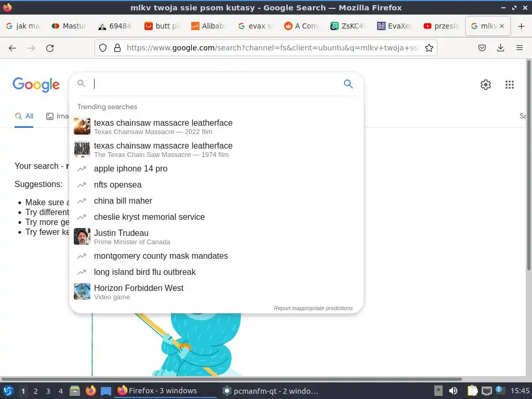This screenshot has height=399, width=532.
Task: Click into the Google search input field
Action: coord(217,84)
